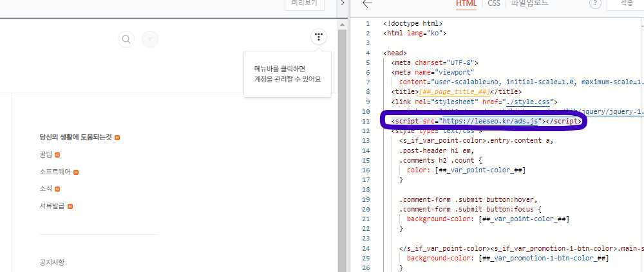Click the 적용 apply button
The width and height of the screenshot is (644, 272).
(627, 4)
